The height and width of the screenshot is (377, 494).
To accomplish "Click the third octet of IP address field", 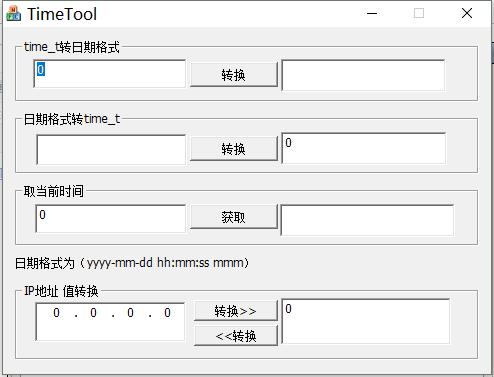I will (130, 313).
